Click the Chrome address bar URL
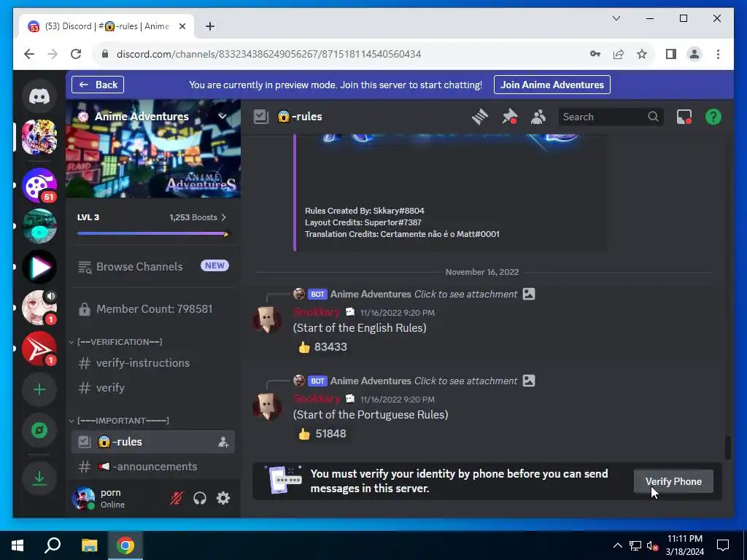 tap(268, 54)
